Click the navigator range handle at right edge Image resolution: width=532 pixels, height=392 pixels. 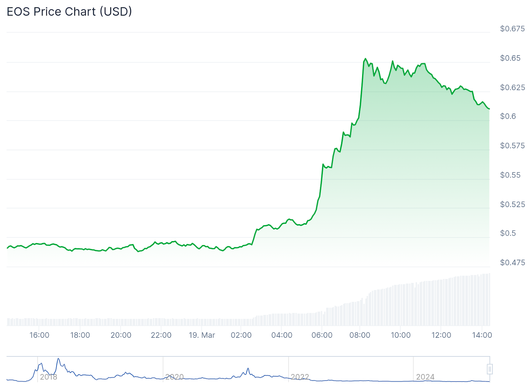click(x=490, y=369)
